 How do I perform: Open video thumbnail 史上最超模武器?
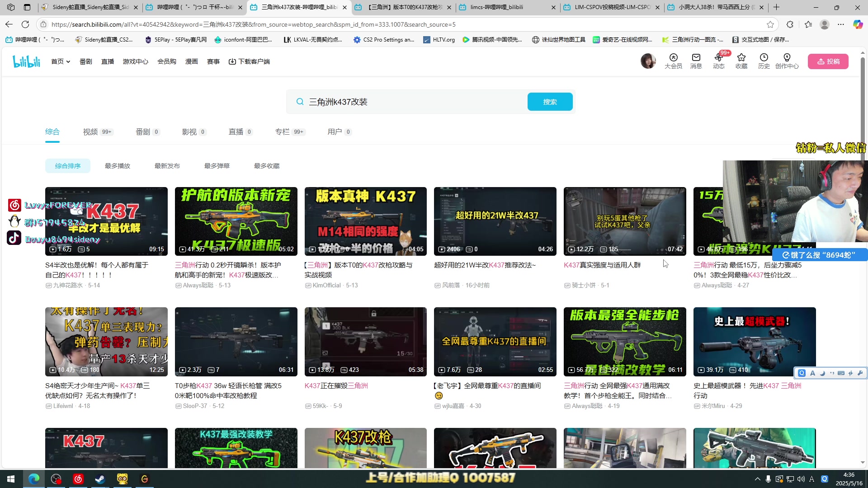click(755, 342)
